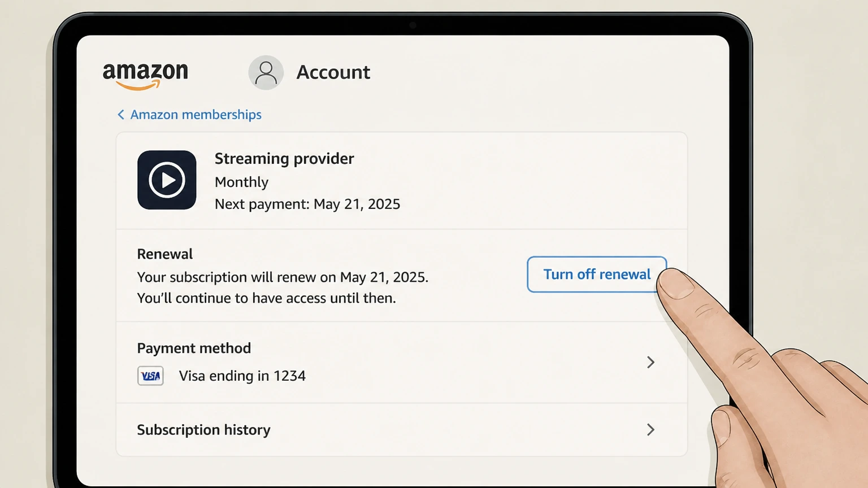The width and height of the screenshot is (868, 488).
Task: Click the Visa card logo
Action: (x=150, y=376)
